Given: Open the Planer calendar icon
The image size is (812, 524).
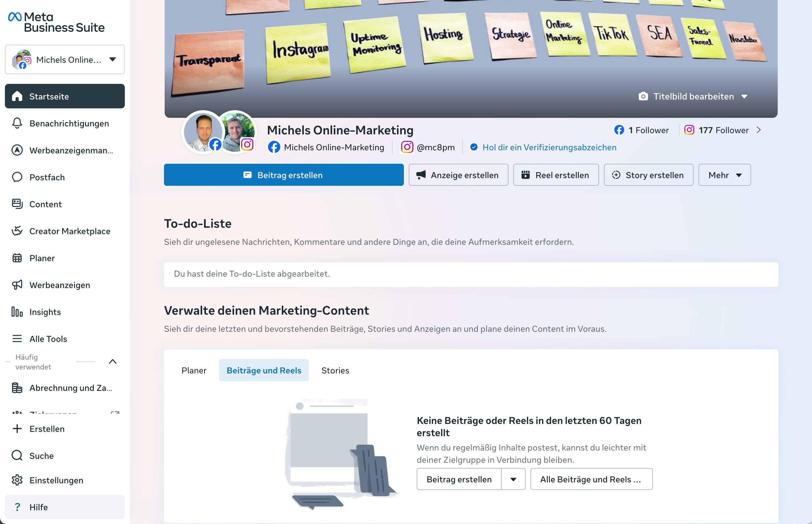Looking at the screenshot, I should point(17,258).
